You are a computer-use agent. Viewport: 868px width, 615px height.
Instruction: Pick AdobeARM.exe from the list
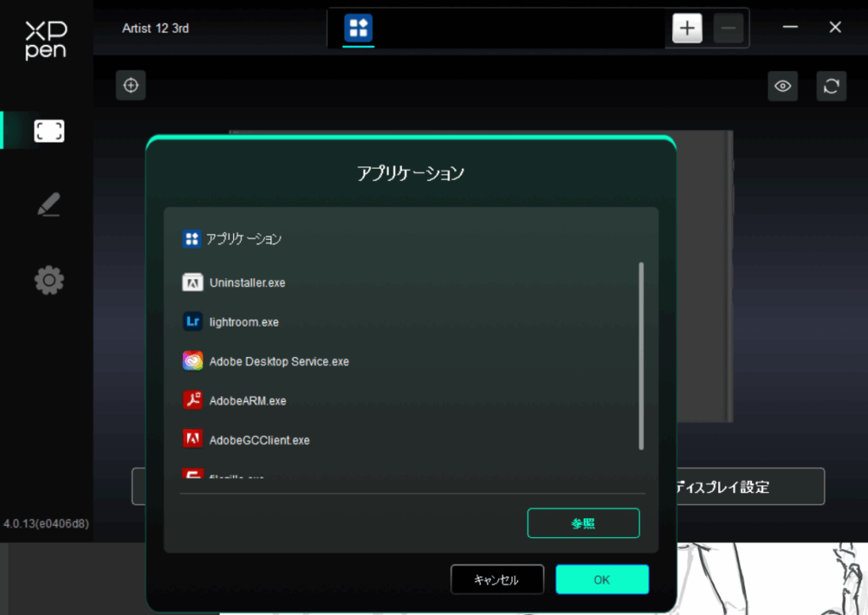click(x=248, y=400)
